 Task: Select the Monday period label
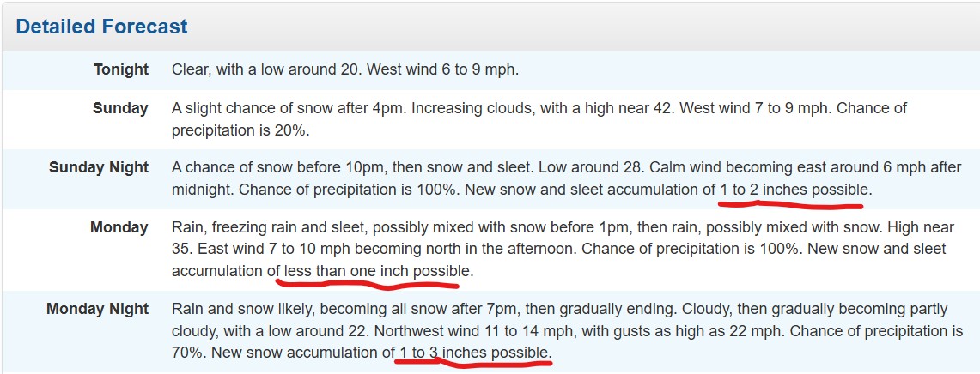tap(119, 227)
